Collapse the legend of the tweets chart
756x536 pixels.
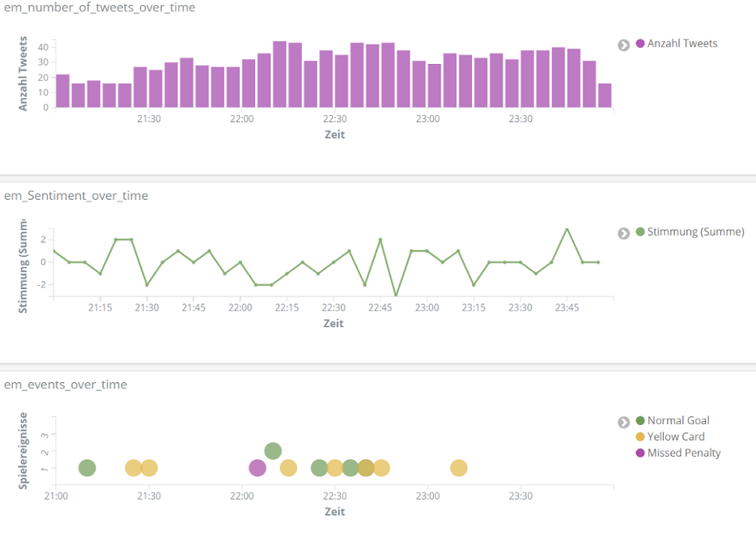pos(623,45)
